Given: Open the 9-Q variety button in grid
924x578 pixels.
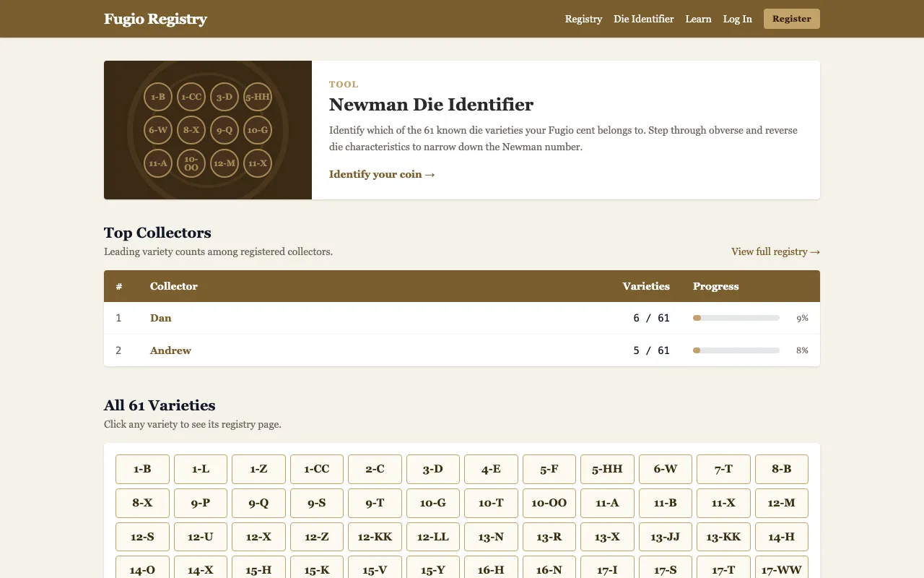Looking at the screenshot, I should (258, 503).
